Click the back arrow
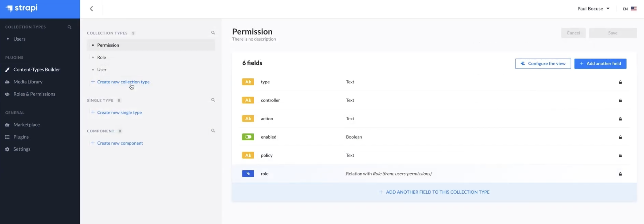Screen dimensions: 644x224 coord(91,8)
